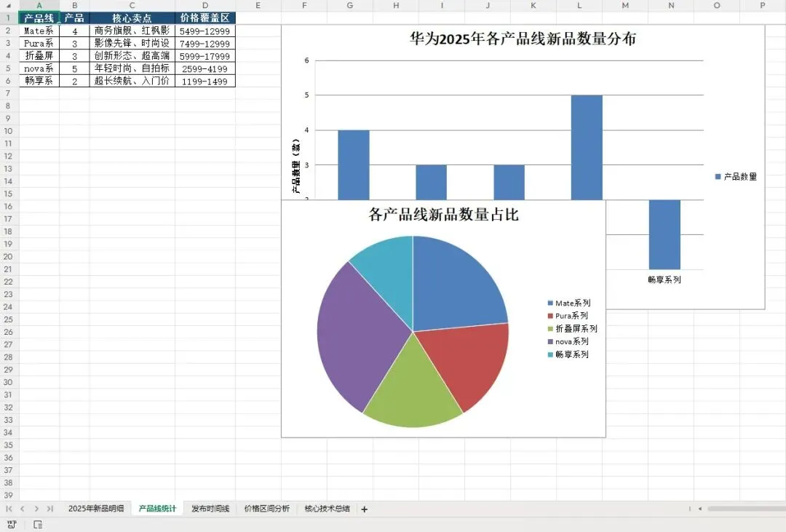Click the 畅享系列 axis label in the bar chart
Image resolution: width=786 pixels, height=532 pixels.
[664, 279]
